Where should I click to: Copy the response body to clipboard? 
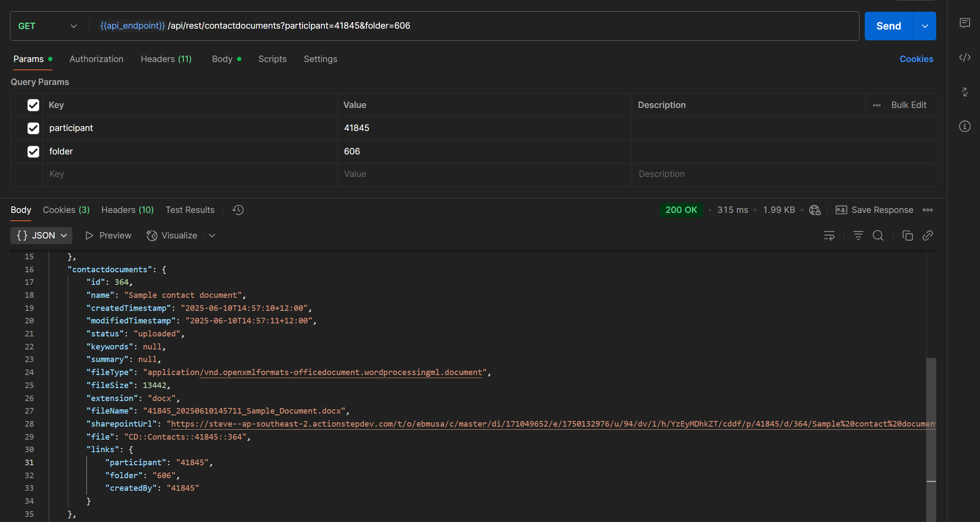[907, 235]
